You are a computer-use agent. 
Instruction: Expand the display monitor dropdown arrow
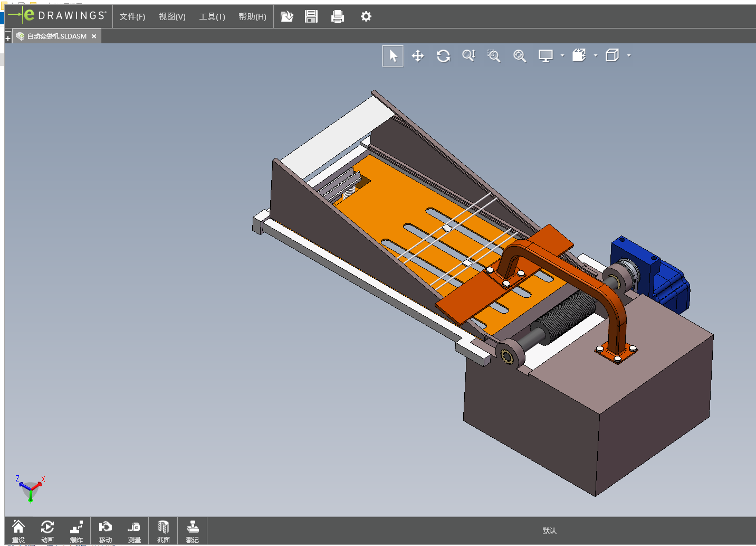[562, 55]
